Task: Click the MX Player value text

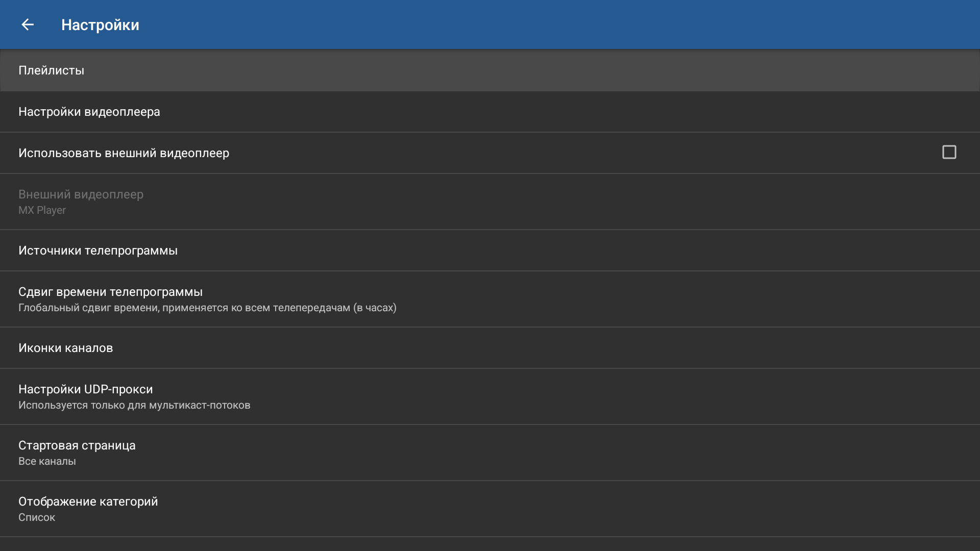Action: tap(42, 210)
